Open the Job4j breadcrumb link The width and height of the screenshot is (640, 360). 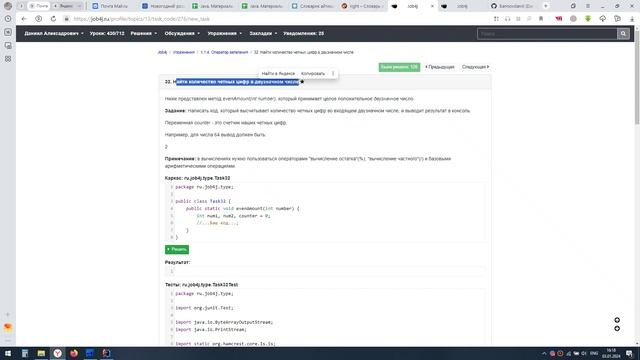click(162, 52)
